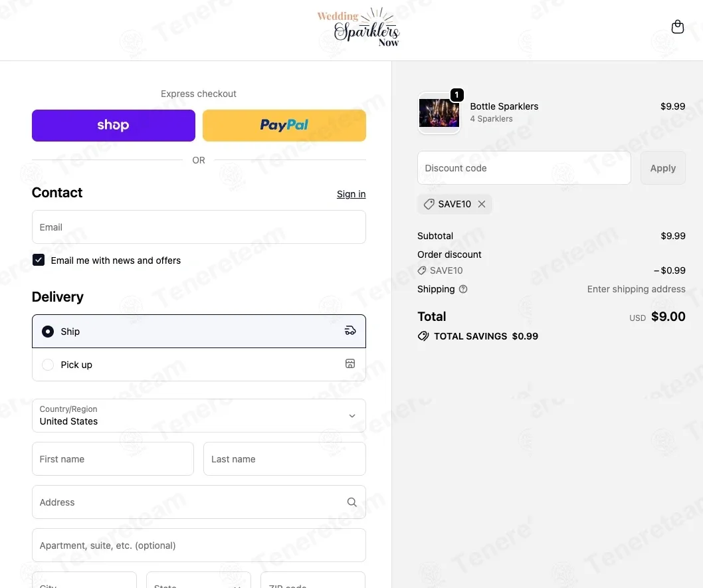This screenshot has height=588, width=703.
Task: Click the delivery truck icon in Ship row
Action: (x=350, y=331)
